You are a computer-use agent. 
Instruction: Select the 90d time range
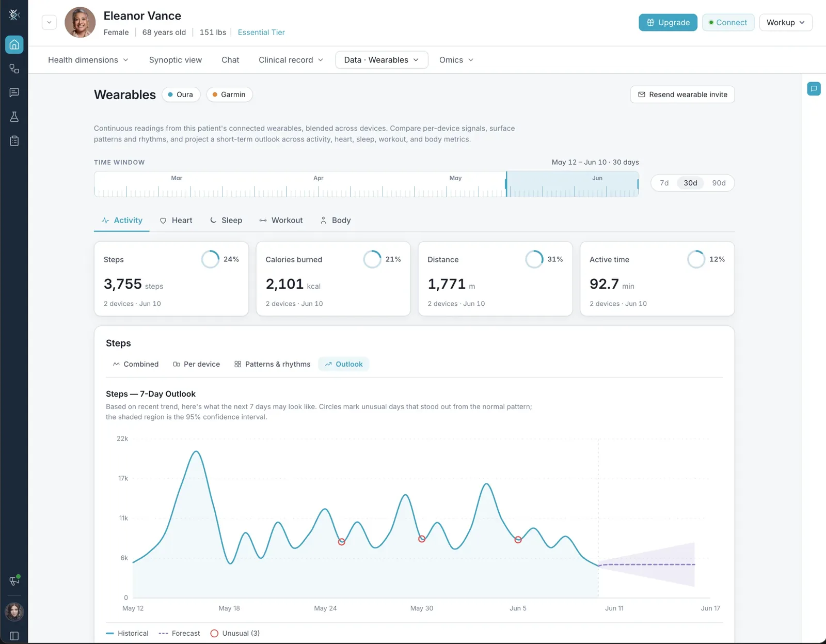point(719,183)
